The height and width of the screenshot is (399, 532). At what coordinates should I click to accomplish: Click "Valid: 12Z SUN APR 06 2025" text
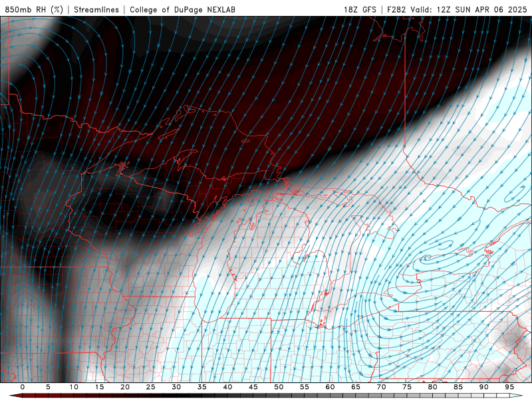[x=469, y=9]
